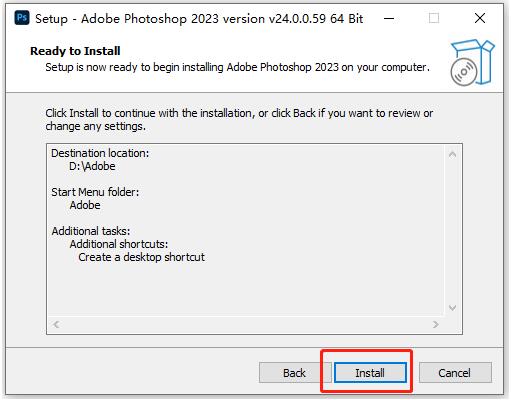Click the Create a desktop shortcut line
This screenshot has height=400, width=511.
coord(142,257)
